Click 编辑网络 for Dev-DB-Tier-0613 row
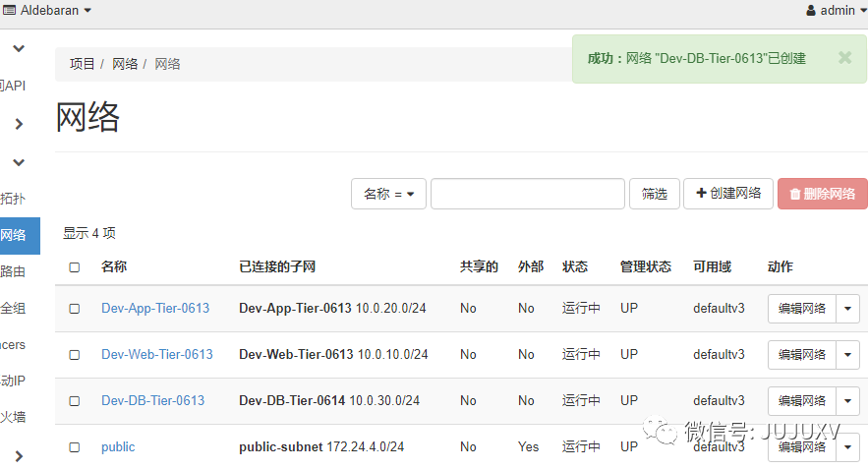This screenshot has height=470, width=868. 801,400
